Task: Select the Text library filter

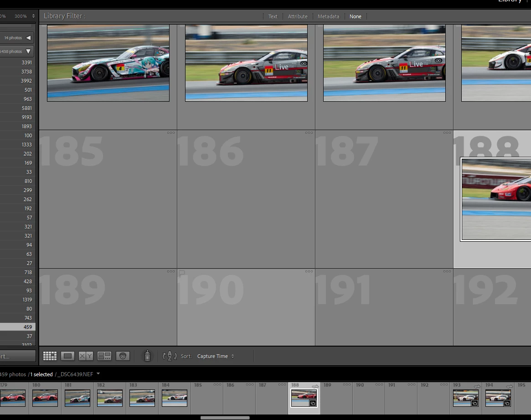Action: 273,16
